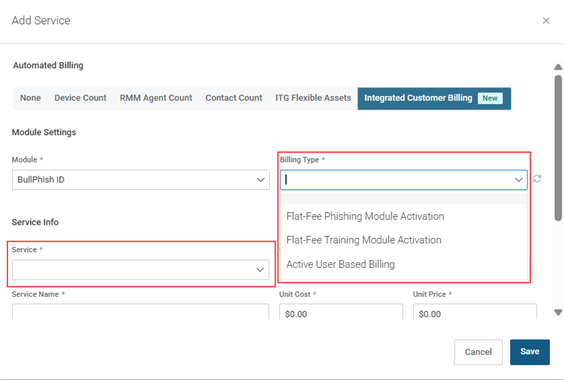Collapse the Billing Type dropdown arrow
The width and height of the screenshot is (564, 380).
[518, 180]
